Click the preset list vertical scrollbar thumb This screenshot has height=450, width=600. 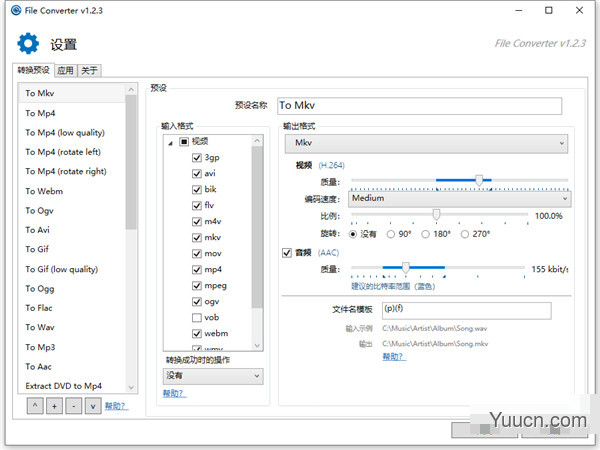pyautogui.click(x=131, y=162)
